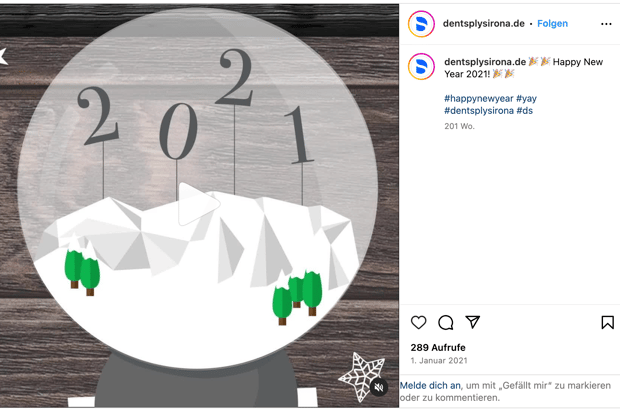The image size is (620, 414).
Task: Open the #happynewyear hashtag
Action: [x=478, y=98]
